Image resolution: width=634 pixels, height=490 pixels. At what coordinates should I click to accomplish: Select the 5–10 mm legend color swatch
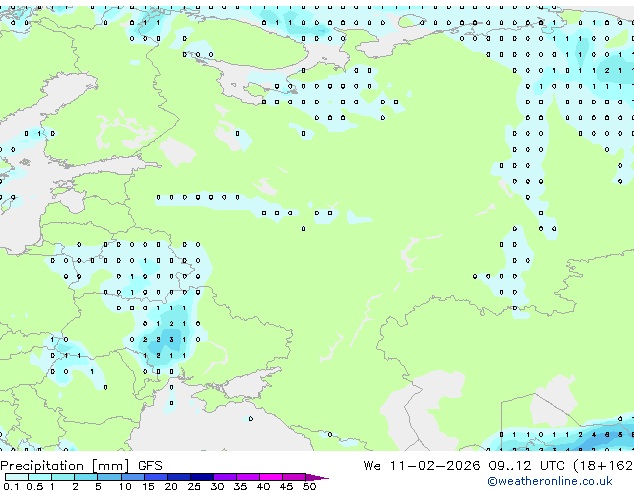(109, 477)
